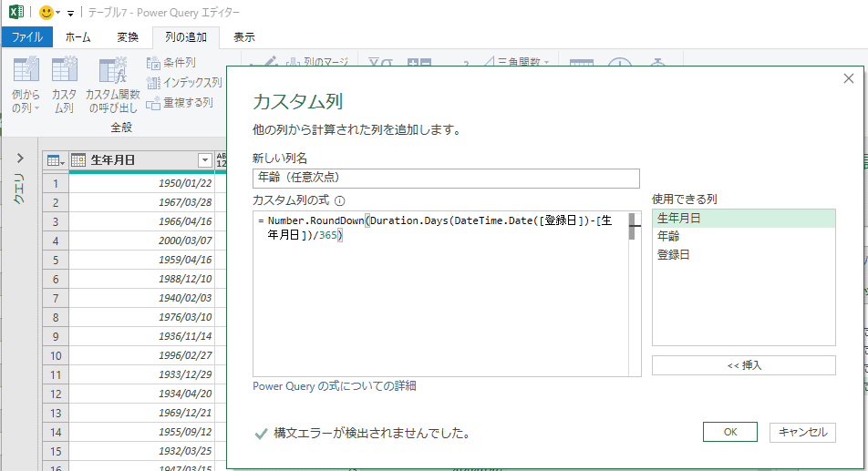868x471 pixels.
Task: Click the info icon beside カスタム列の式
Action: 340,200
